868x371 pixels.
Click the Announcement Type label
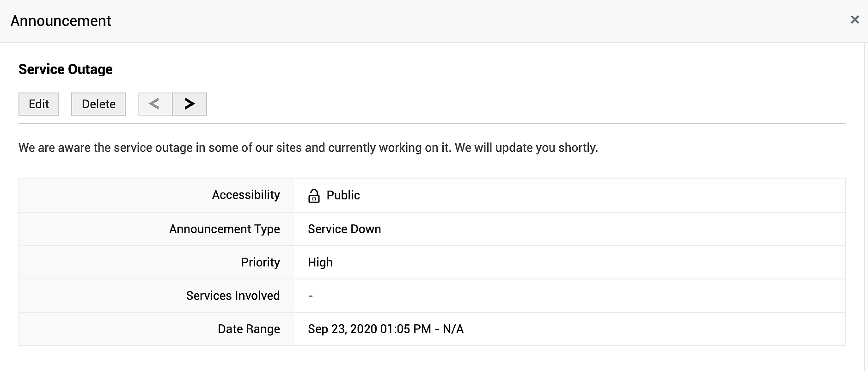pyautogui.click(x=224, y=229)
